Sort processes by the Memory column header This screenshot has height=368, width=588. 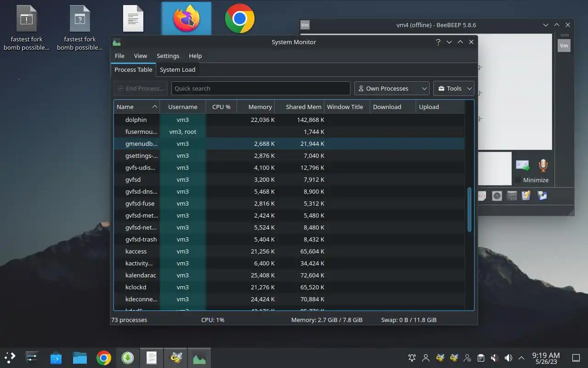(256, 107)
